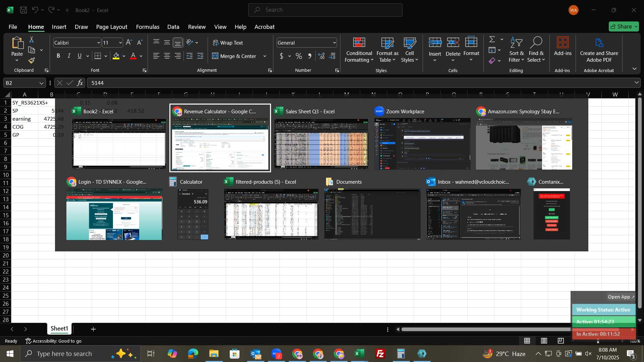Click Accessibility: Good to go status
Image resolution: width=644 pixels, height=362 pixels.
coord(54,341)
